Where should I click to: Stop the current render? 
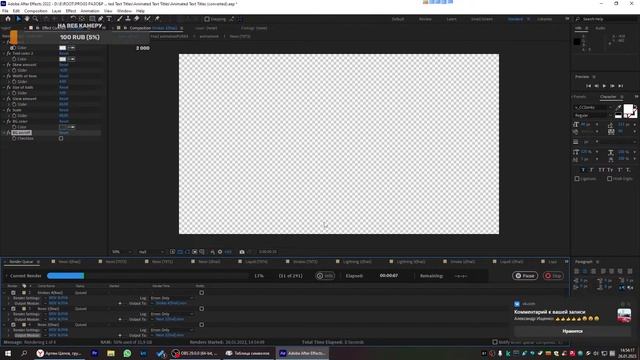[x=553, y=276]
